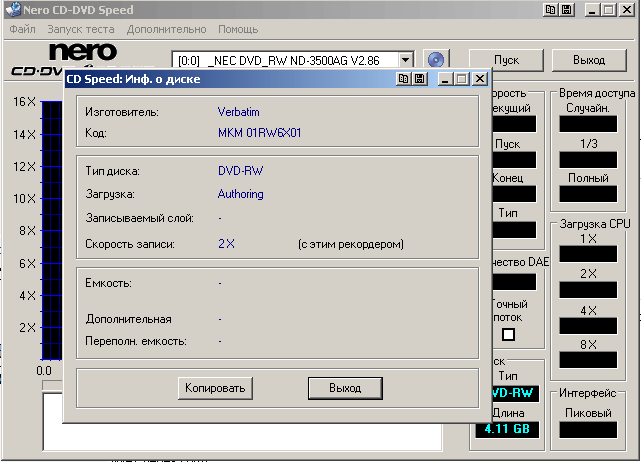The image size is (641, 462).
Task: Open the Запуск теста menu
Action: tap(81, 29)
